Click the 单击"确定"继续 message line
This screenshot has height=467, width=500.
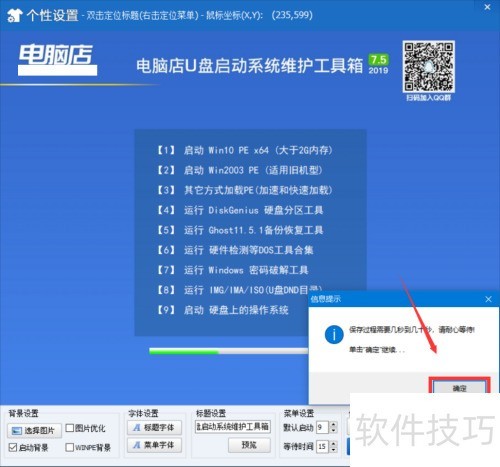[x=377, y=350]
